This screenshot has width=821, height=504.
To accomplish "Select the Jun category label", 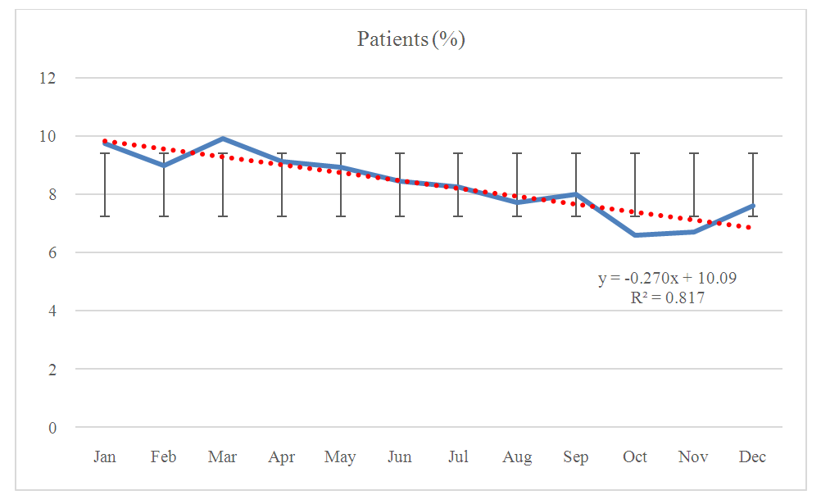I will 399,457.
